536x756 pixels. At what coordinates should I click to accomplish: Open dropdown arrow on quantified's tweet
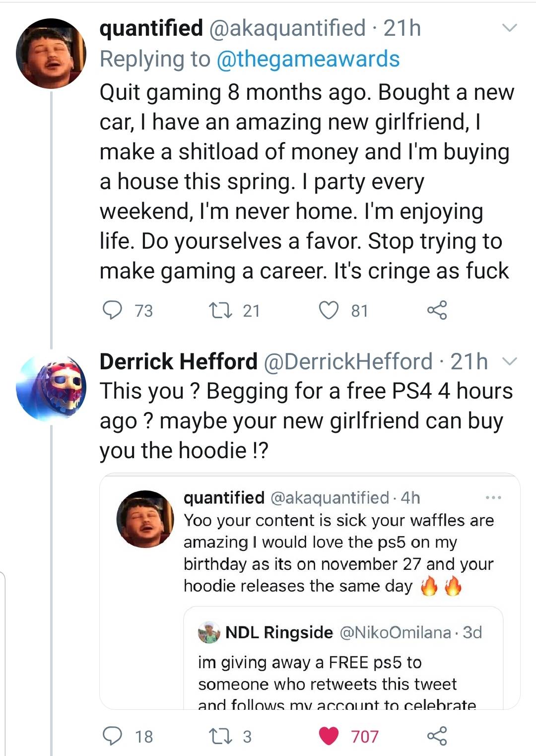click(x=510, y=28)
